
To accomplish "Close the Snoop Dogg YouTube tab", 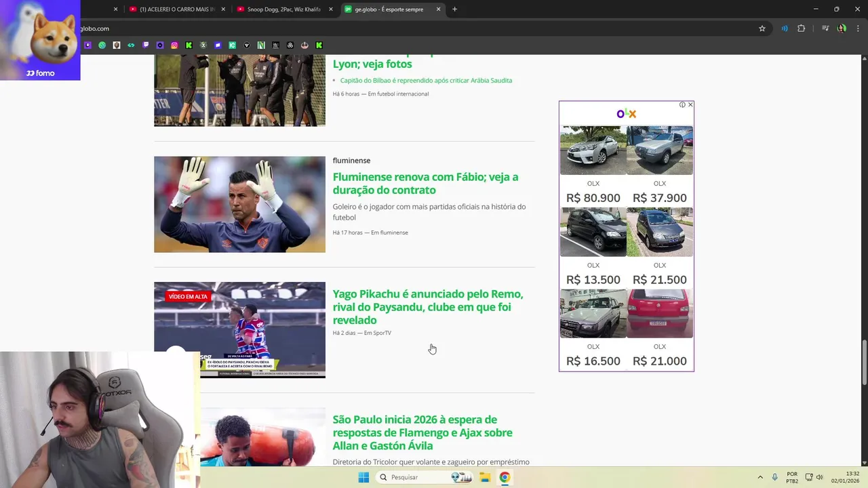I will tap(331, 9).
